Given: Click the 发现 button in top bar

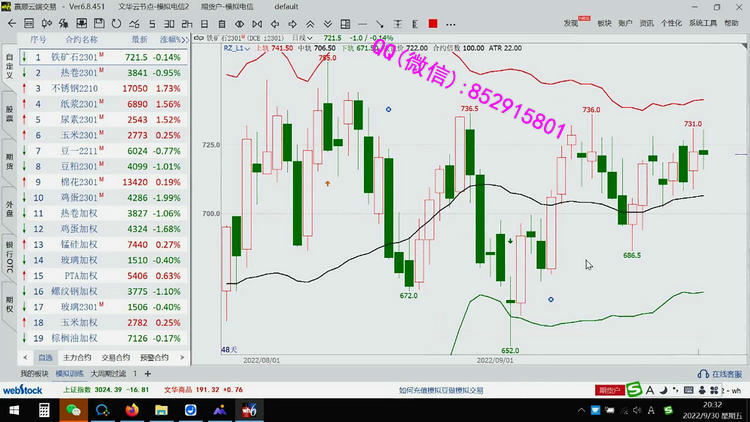Looking at the screenshot, I should coord(572,23).
